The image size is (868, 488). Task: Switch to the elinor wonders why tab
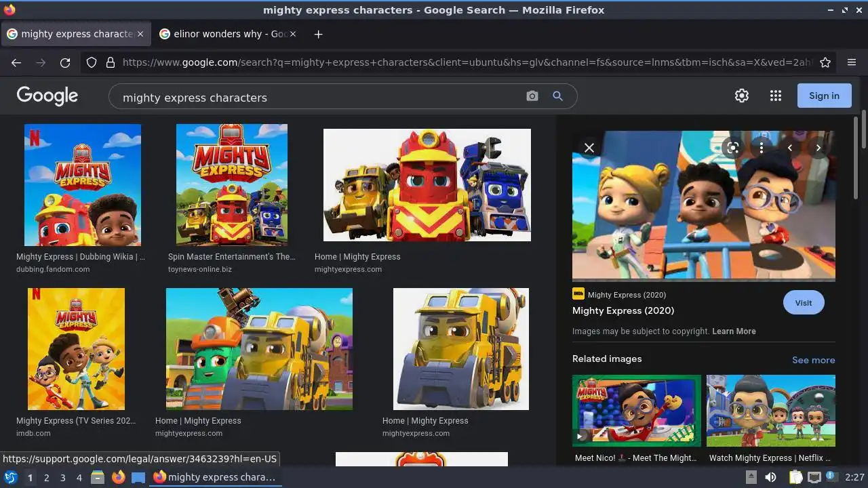pyautogui.click(x=229, y=34)
